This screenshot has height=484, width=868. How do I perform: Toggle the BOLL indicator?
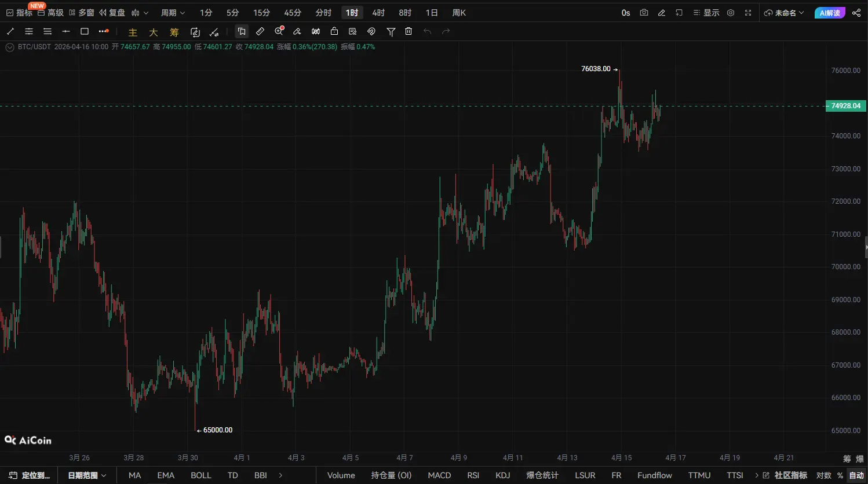coord(201,475)
